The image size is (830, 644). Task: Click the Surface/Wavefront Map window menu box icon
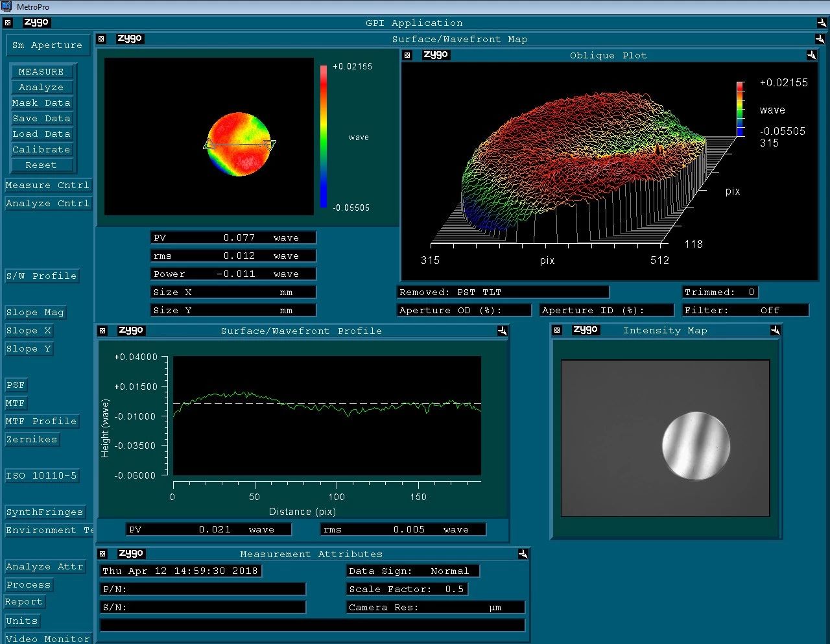tap(101, 39)
